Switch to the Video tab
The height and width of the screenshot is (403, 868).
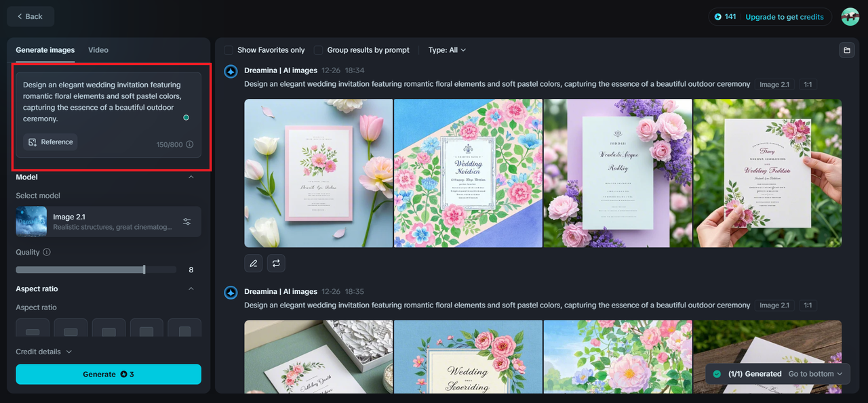click(98, 50)
